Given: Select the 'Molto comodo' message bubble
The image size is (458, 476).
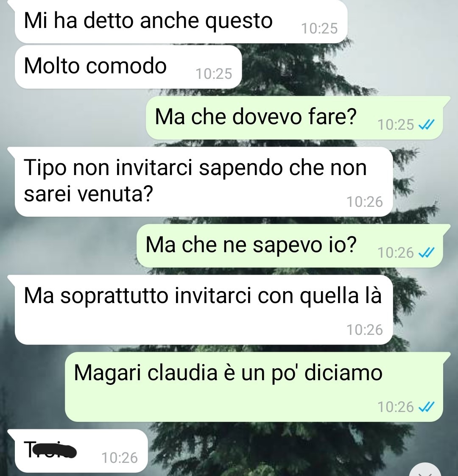Looking at the screenshot, I should click(128, 67).
